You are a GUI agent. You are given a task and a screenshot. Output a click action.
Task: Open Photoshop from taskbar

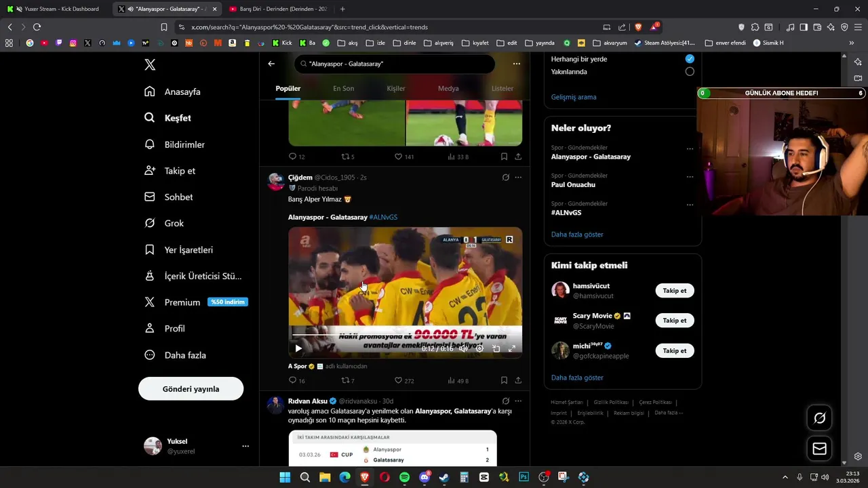click(524, 477)
